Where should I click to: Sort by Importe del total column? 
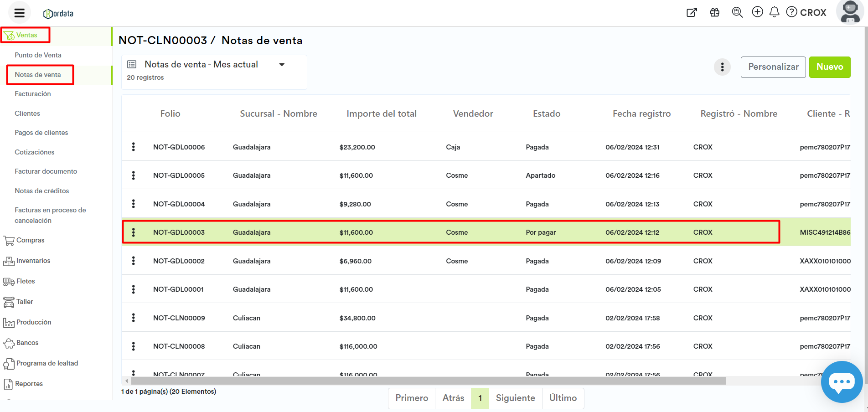point(382,114)
